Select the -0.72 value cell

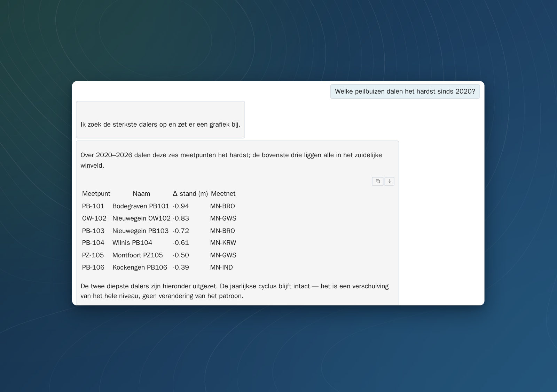tap(181, 231)
